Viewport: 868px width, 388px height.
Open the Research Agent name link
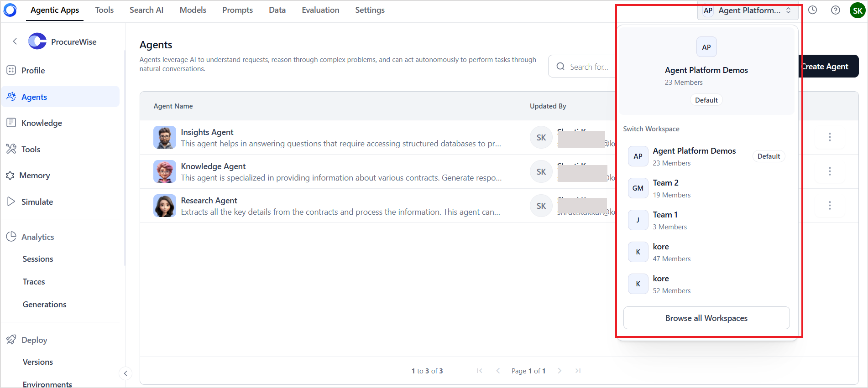(209, 201)
